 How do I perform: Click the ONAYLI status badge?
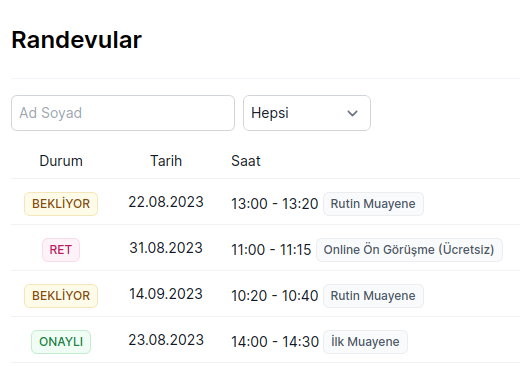(61, 342)
